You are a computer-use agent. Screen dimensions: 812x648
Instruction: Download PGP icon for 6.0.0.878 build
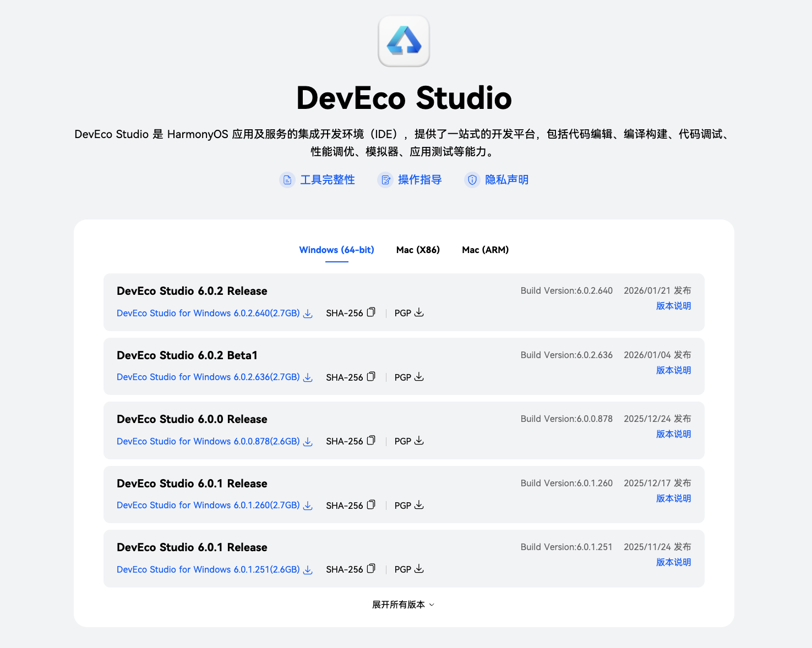(419, 441)
